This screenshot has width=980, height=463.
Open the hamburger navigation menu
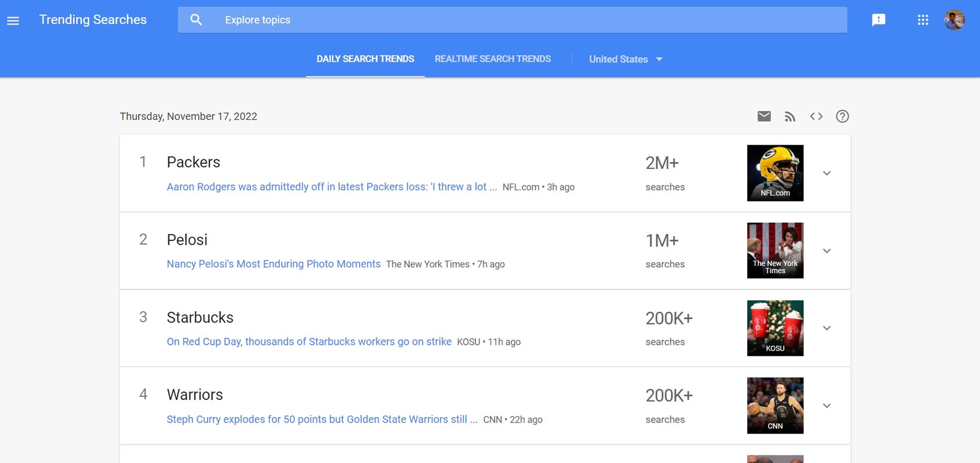[x=13, y=20]
